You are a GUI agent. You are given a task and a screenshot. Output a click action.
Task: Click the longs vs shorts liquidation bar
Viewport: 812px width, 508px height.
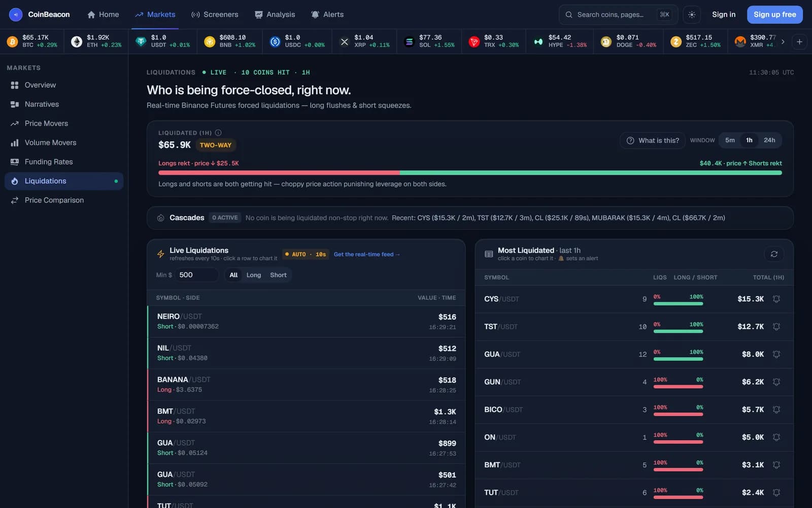tap(470, 173)
